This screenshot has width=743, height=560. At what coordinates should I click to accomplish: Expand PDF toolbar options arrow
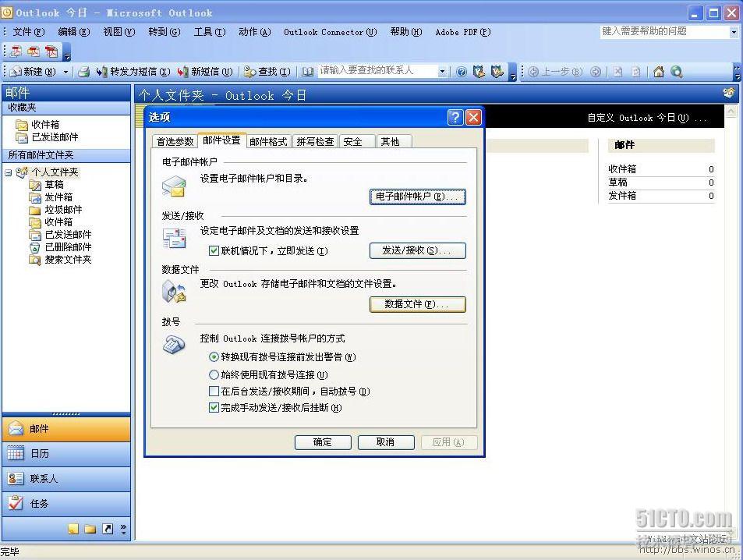tap(67, 54)
